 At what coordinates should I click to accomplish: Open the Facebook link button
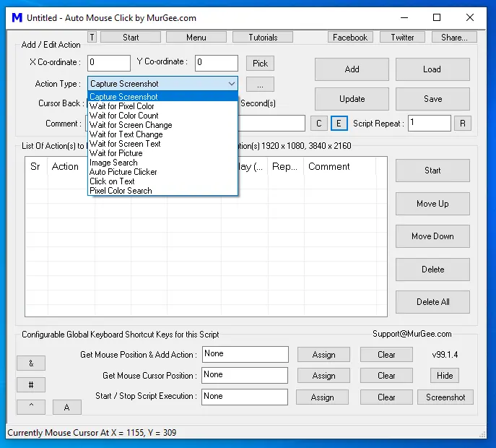(350, 38)
